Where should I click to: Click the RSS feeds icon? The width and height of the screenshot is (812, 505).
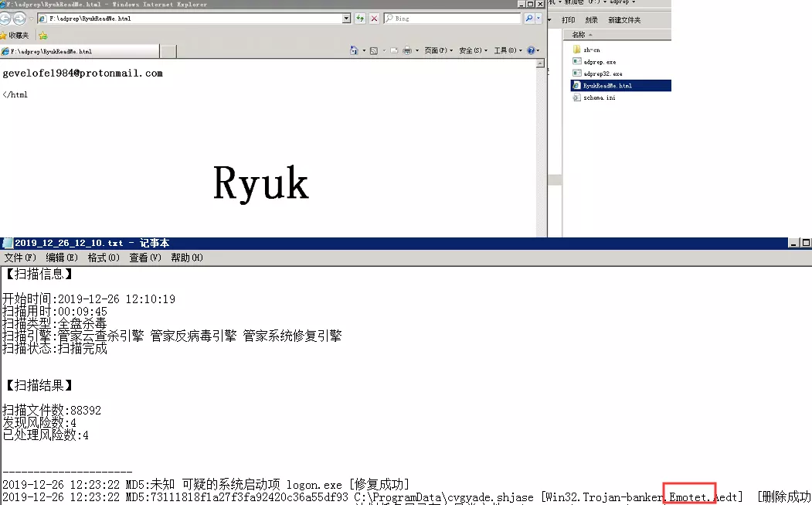coord(374,50)
